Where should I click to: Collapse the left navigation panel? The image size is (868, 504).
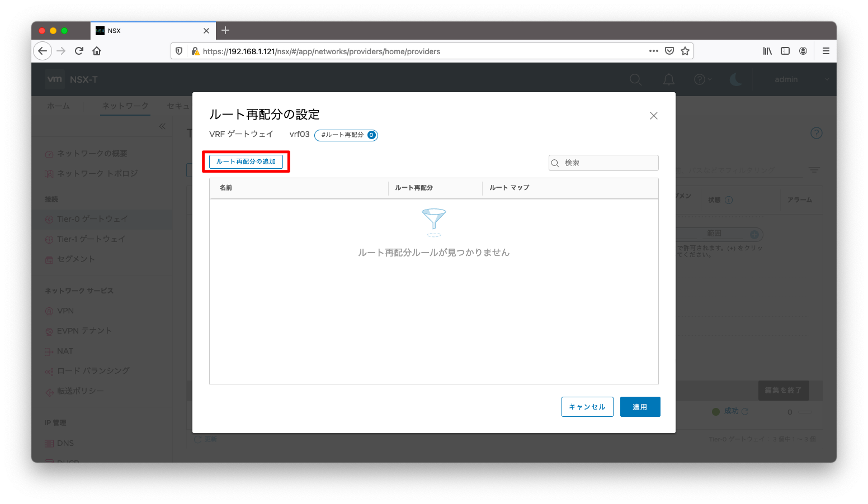tap(162, 126)
